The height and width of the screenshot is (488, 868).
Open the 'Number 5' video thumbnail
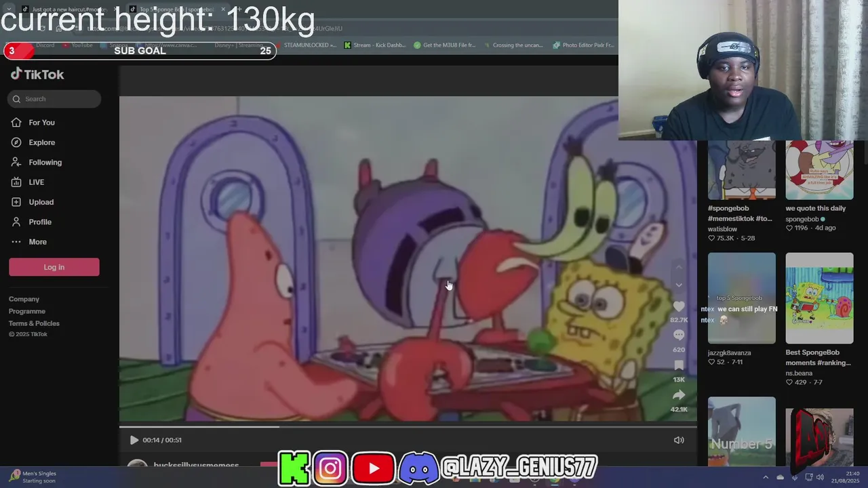tap(741, 431)
